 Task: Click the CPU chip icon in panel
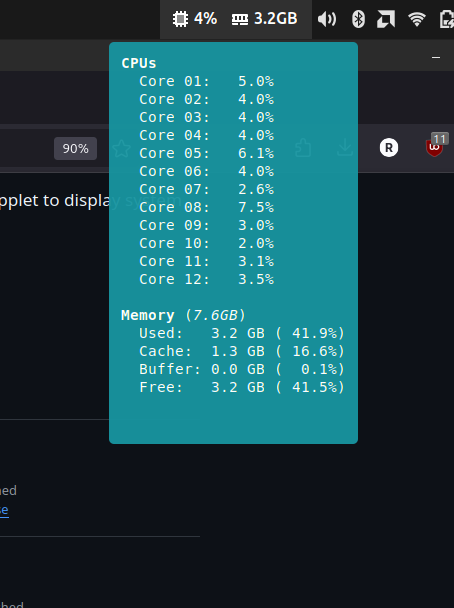point(180,19)
